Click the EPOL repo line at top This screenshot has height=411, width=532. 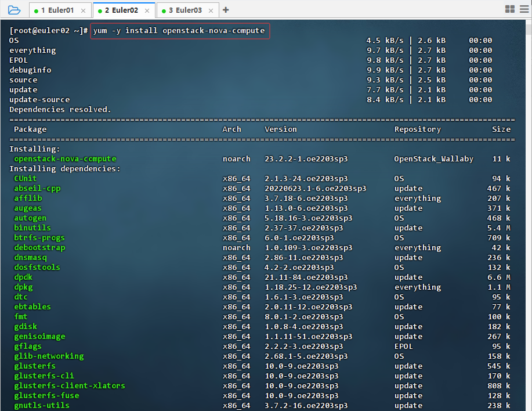pos(19,60)
